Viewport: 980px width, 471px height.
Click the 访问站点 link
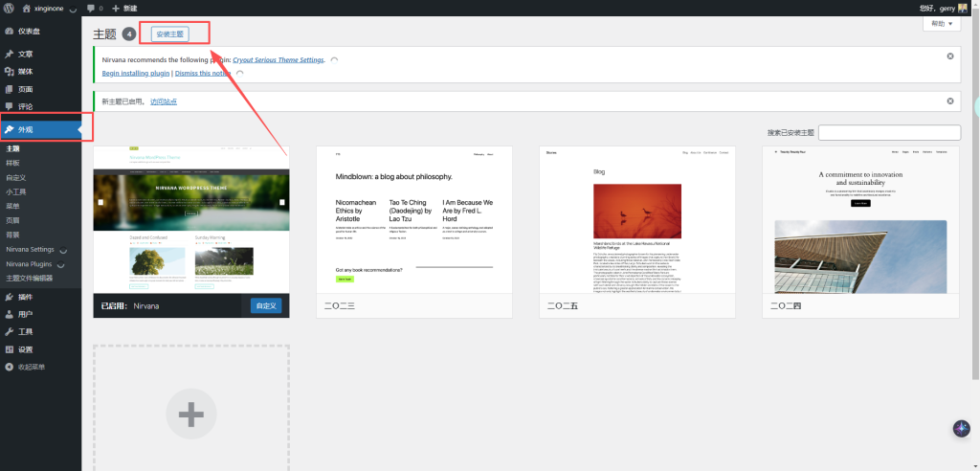tap(163, 101)
